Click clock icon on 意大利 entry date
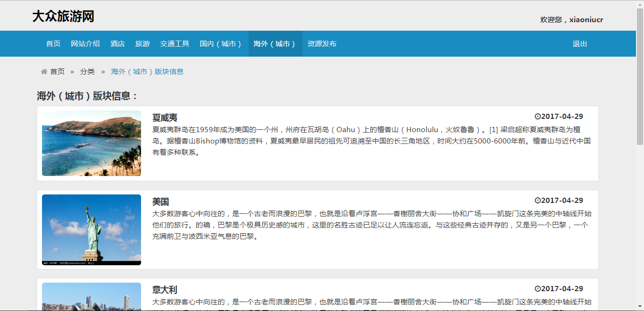The width and height of the screenshot is (644, 311). (x=537, y=289)
